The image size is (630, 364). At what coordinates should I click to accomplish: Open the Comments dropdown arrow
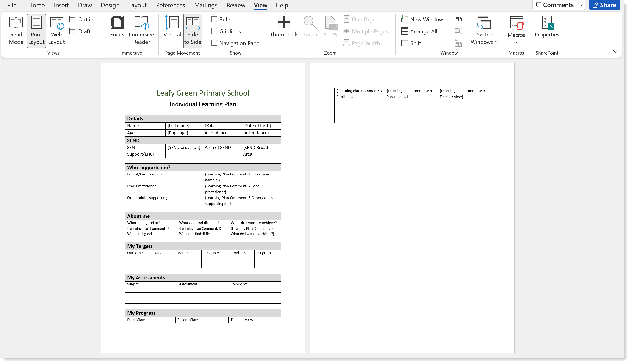580,5
